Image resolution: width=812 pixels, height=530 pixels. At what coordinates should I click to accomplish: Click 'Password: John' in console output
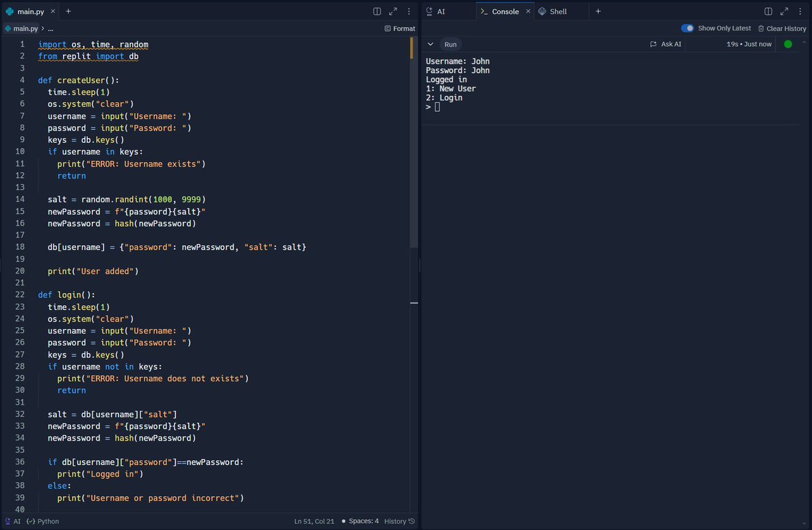tap(457, 70)
